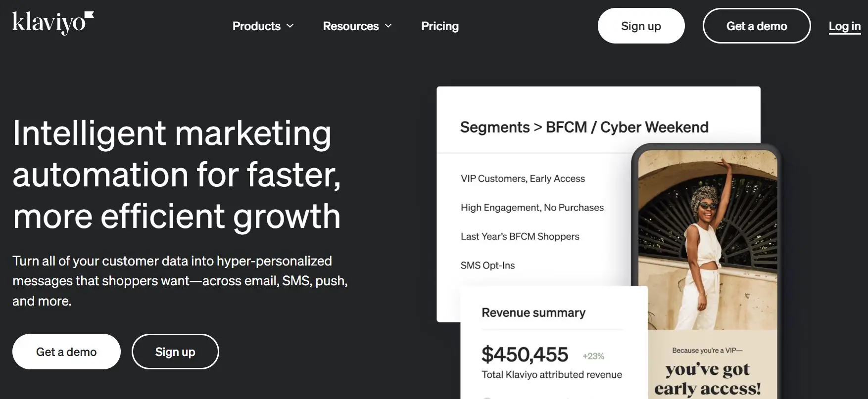Select VIP Customers, Early Access segment

click(x=523, y=178)
